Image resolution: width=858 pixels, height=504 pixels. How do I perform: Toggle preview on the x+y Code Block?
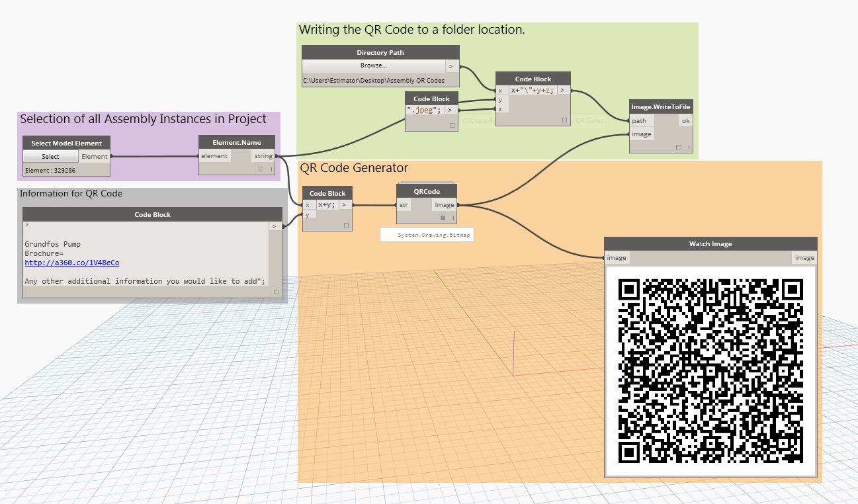coord(347,224)
